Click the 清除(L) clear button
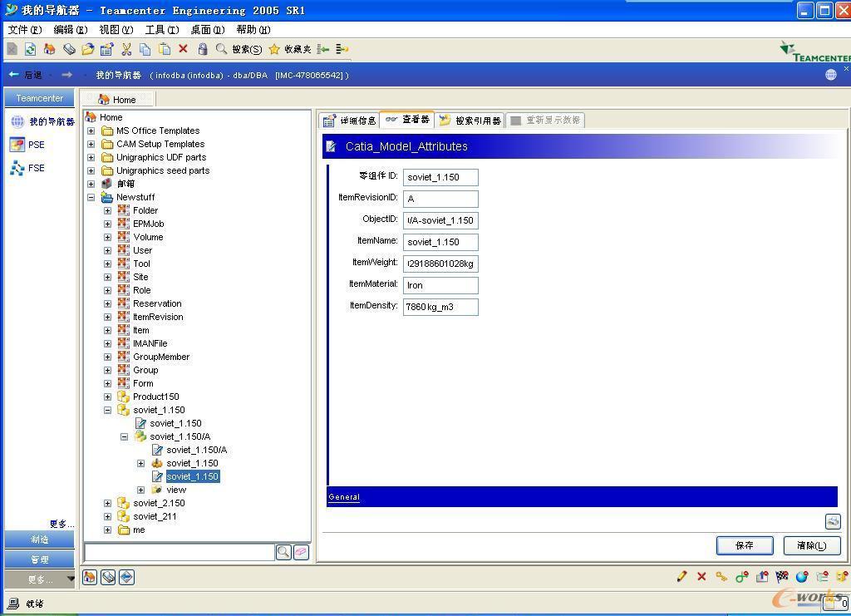The width and height of the screenshot is (851, 616). click(x=811, y=545)
